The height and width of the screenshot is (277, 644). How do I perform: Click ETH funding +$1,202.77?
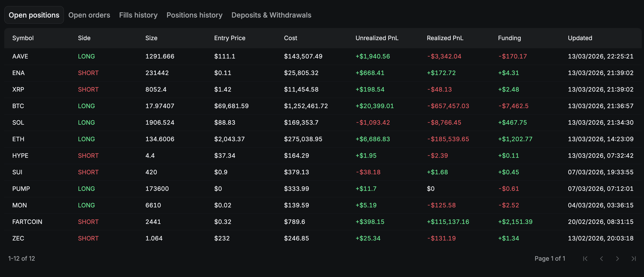(515, 139)
